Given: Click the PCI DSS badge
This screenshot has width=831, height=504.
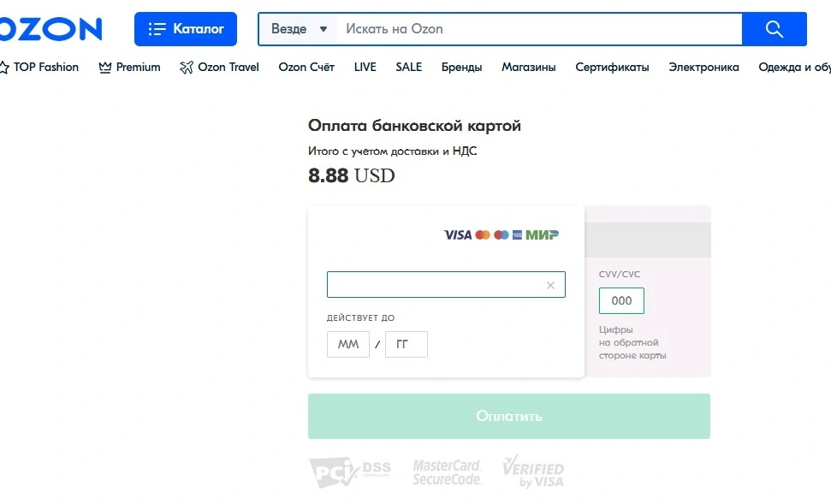Looking at the screenshot, I should pyautogui.click(x=350, y=471).
